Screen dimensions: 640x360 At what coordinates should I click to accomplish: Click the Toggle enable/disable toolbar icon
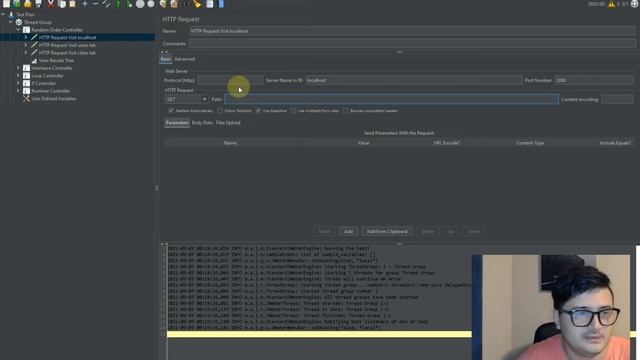(x=106, y=4)
